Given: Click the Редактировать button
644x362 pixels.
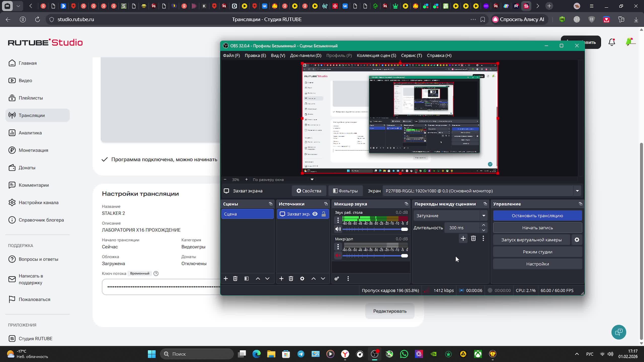Looking at the screenshot, I should (x=390, y=311).
